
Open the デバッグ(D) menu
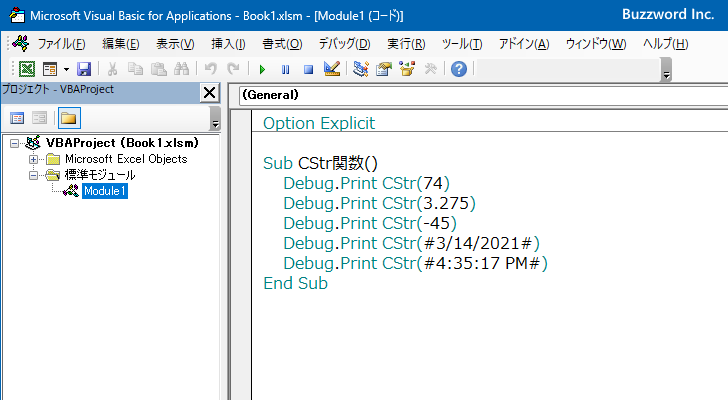pyautogui.click(x=344, y=44)
